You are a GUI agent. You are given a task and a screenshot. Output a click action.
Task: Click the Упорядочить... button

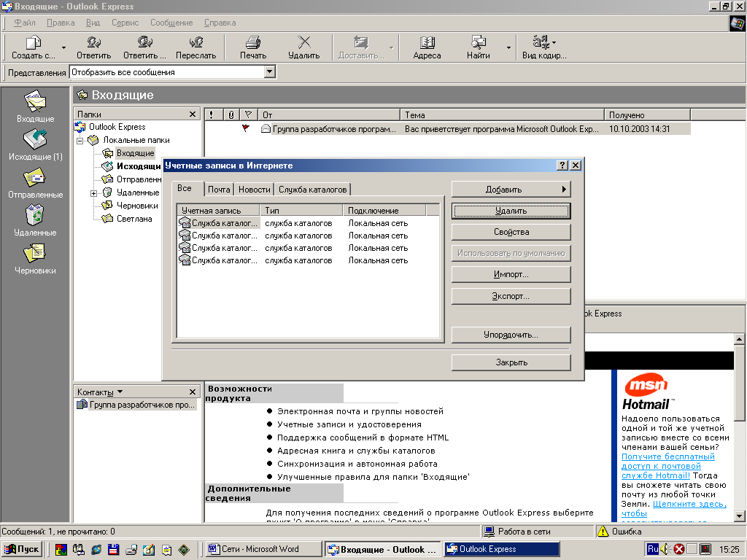coord(511,335)
